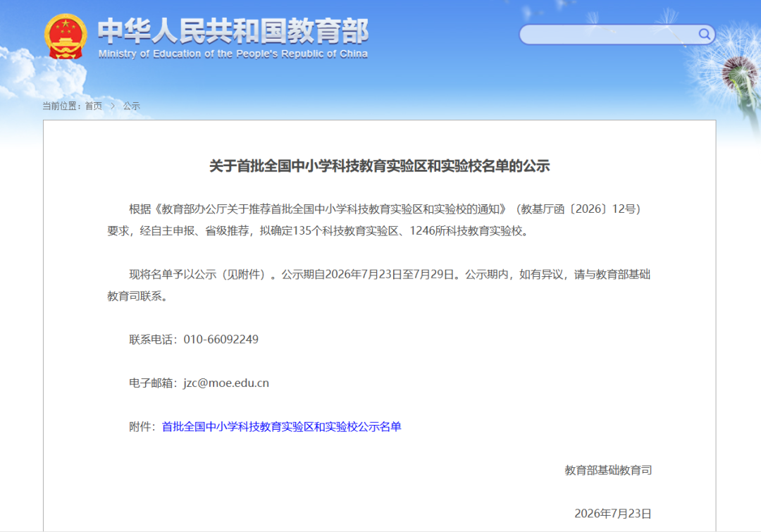Click the search magnifier icon
Screen dimensions: 761x532
point(704,34)
